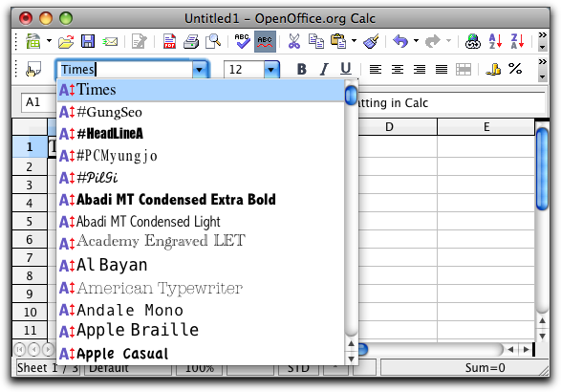The width and height of the screenshot is (561, 392).
Task: Toggle Italic formatting
Action: [324, 69]
